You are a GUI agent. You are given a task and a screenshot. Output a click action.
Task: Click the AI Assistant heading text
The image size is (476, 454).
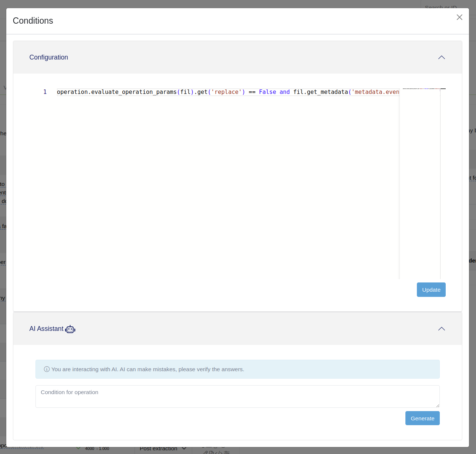47,329
